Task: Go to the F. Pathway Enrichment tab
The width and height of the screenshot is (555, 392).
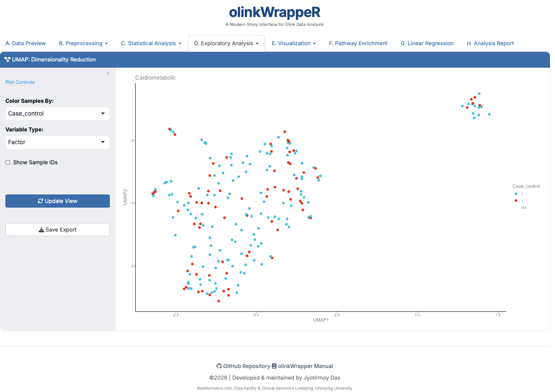Action: pyautogui.click(x=358, y=43)
